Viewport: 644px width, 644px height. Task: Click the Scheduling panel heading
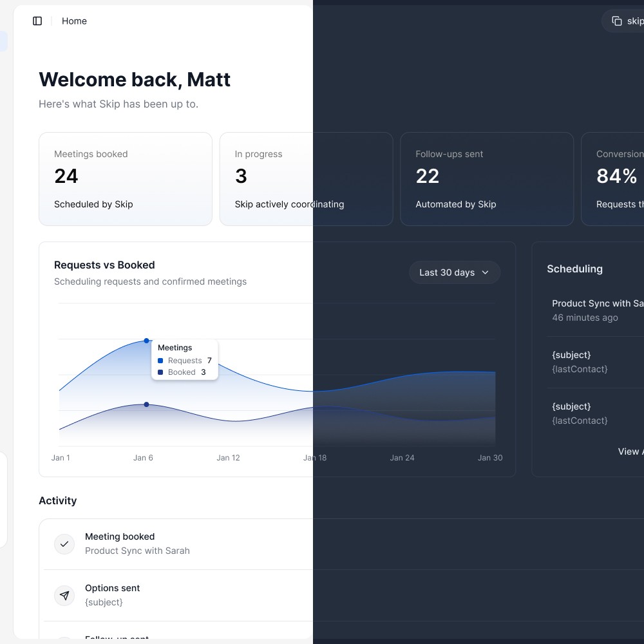point(574,269)
